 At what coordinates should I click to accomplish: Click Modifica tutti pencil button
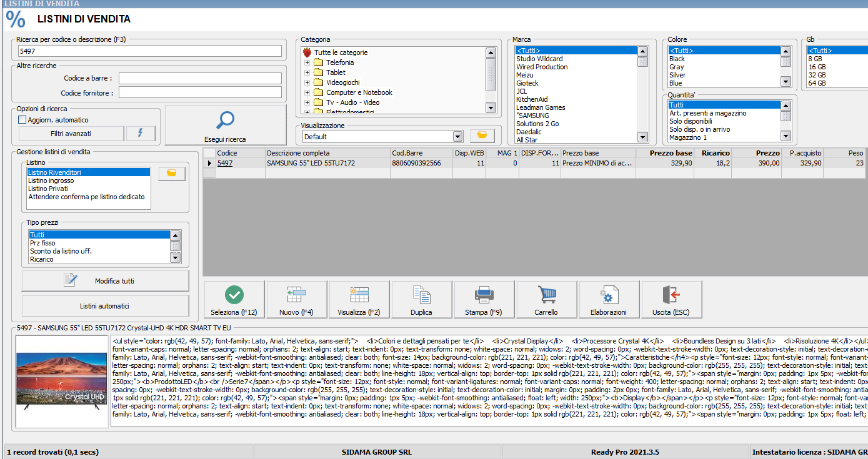coord(105,281)
